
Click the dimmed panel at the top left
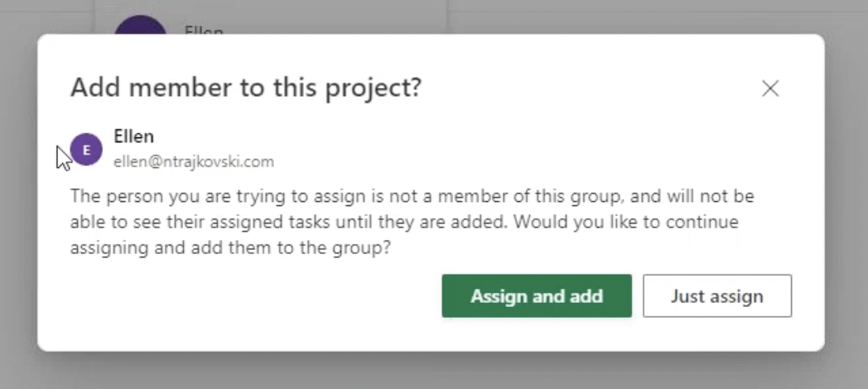point(46,15)
